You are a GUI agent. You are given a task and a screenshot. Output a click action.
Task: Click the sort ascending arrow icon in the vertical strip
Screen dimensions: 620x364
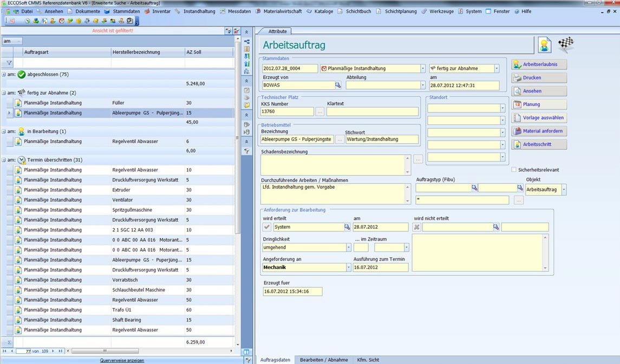pos(247,64)
